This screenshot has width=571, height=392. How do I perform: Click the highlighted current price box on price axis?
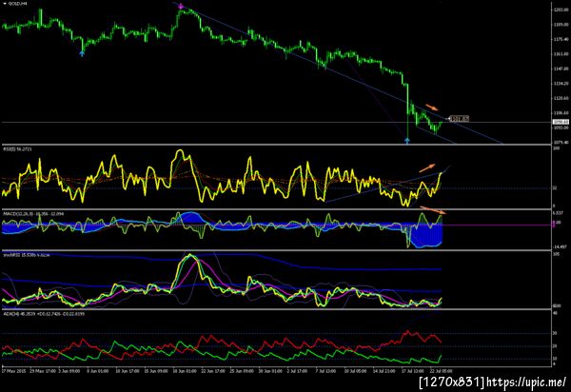(x=561, y=122)
